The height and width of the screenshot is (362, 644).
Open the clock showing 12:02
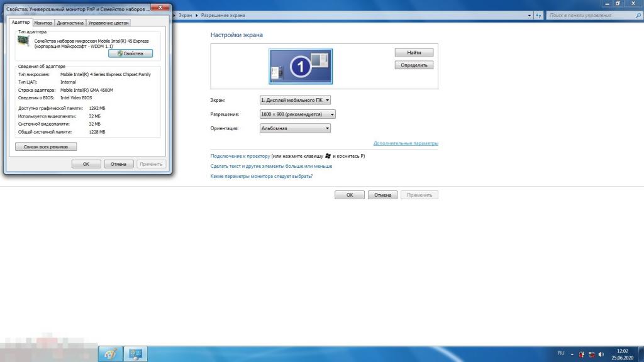point(623,354)
